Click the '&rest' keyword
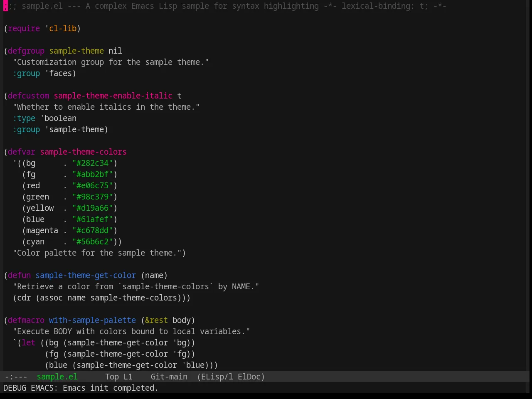The width and height of the screenshot is (532, 399). [x=156, y=320]
